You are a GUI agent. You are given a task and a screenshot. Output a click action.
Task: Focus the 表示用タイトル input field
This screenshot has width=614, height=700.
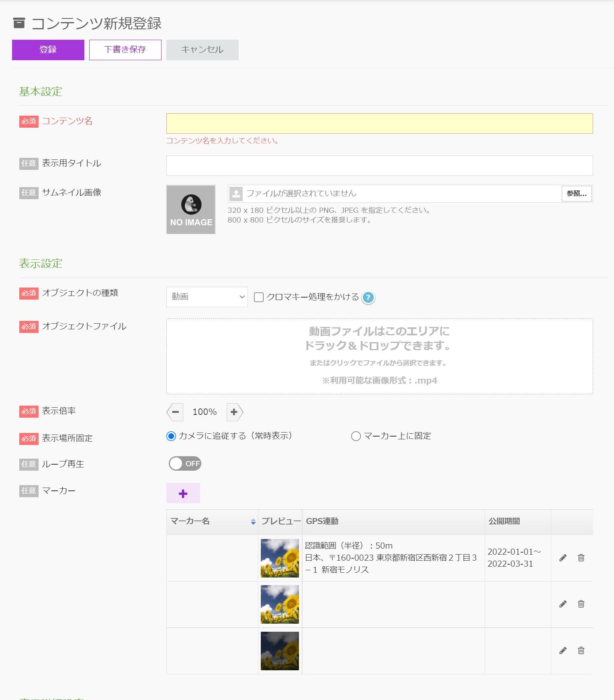coord(379,165)
